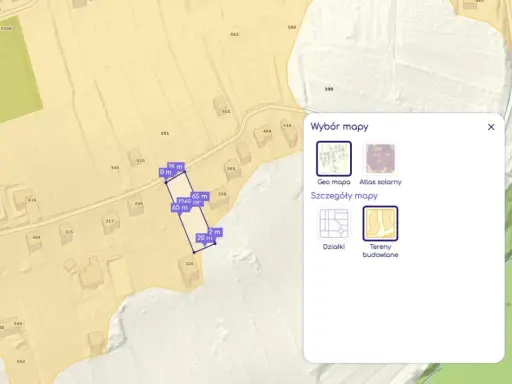Click the Tereny budowlane label text
Image resolution: width=512 pixels, height=384 pixels.
(380, 251)
